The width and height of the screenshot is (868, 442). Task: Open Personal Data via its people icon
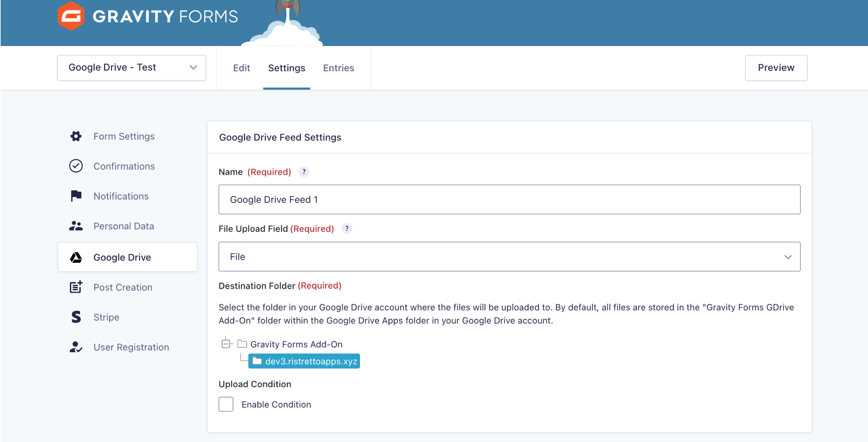click(x=76, y=226)
